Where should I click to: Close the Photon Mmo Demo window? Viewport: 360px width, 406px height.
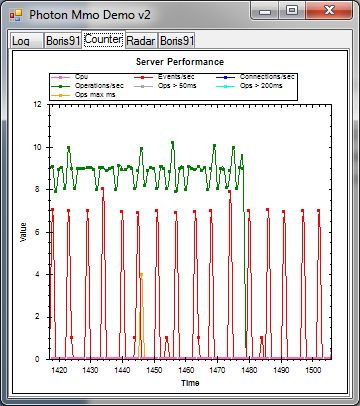(x=329, y=11)
